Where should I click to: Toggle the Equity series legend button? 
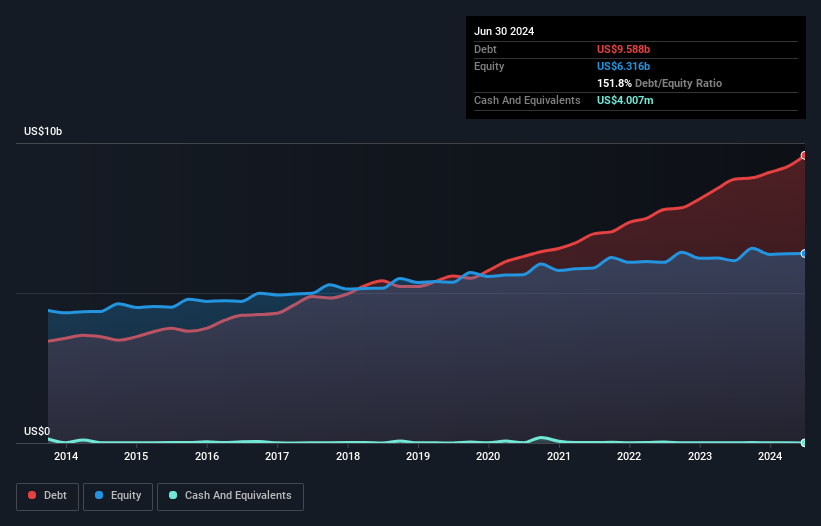(118, 496)
